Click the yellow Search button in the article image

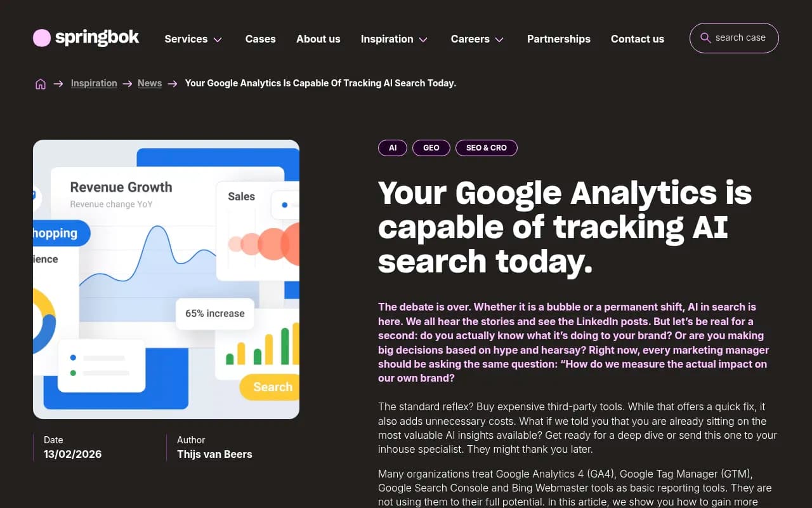pyautogui.click(x=272, y=387)
